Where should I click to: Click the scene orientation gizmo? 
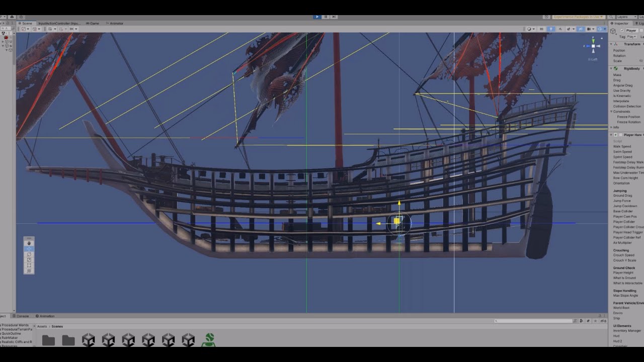pyautogui.click(x=593, y=46)
